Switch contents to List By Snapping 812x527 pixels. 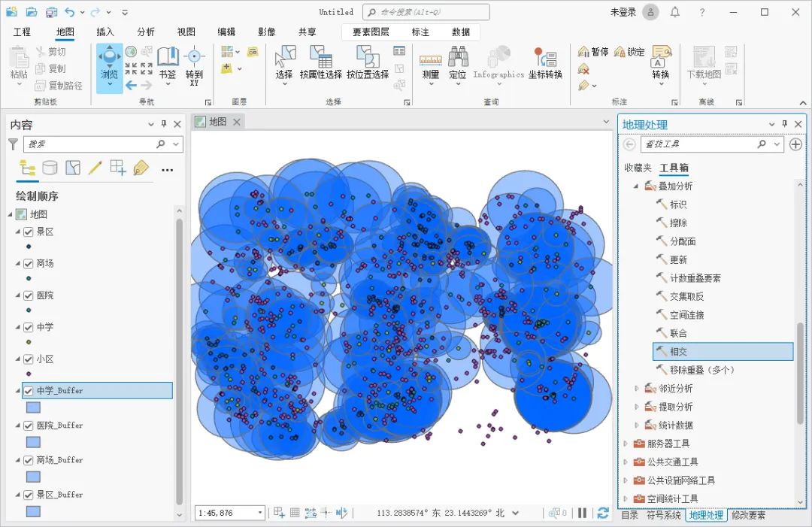(x=118, y=168)
